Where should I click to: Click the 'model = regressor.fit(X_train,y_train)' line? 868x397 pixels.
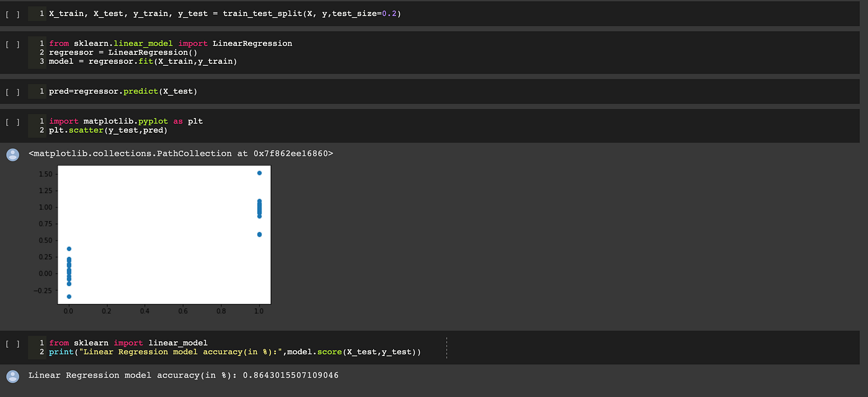pos(143,61)
